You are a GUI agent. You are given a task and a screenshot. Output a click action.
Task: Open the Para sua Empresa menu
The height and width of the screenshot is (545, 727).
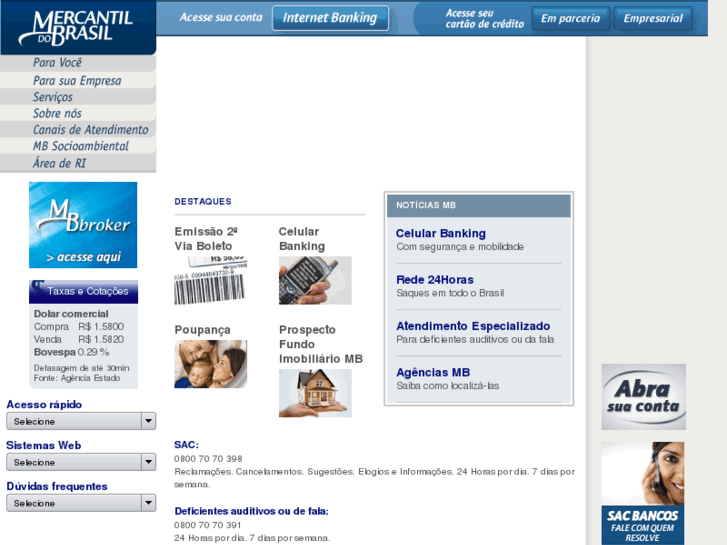(x=78, y=80)
